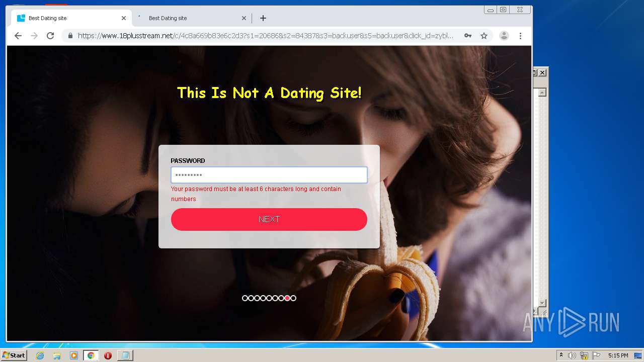The width and height of the screenshot is (644, 362).
Task: Click the padlock site info icon
Action: click(70, 36)
